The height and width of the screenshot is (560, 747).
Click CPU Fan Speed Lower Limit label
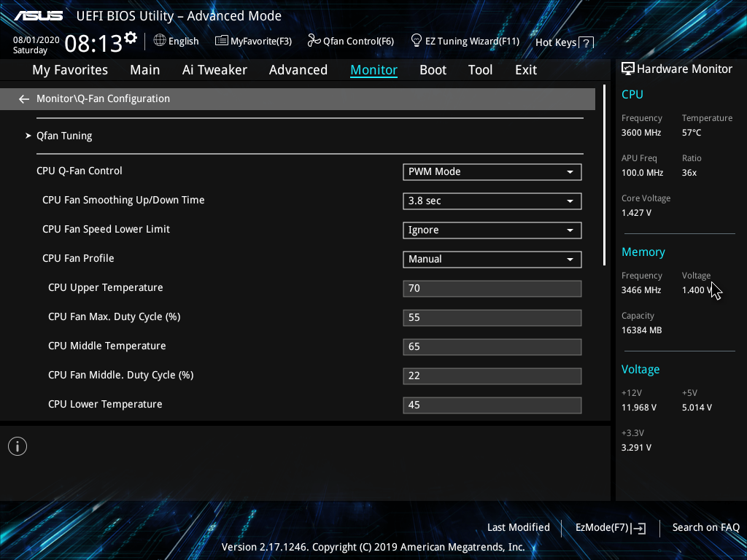(106, 230)
